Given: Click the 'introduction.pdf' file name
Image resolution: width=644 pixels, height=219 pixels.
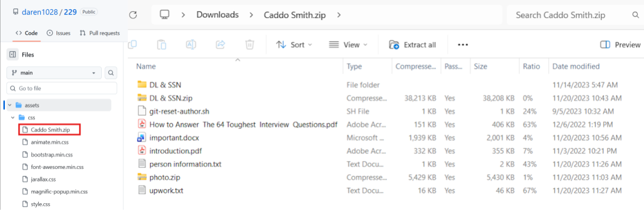Looking at the screenshot, I should coord(175,151).
